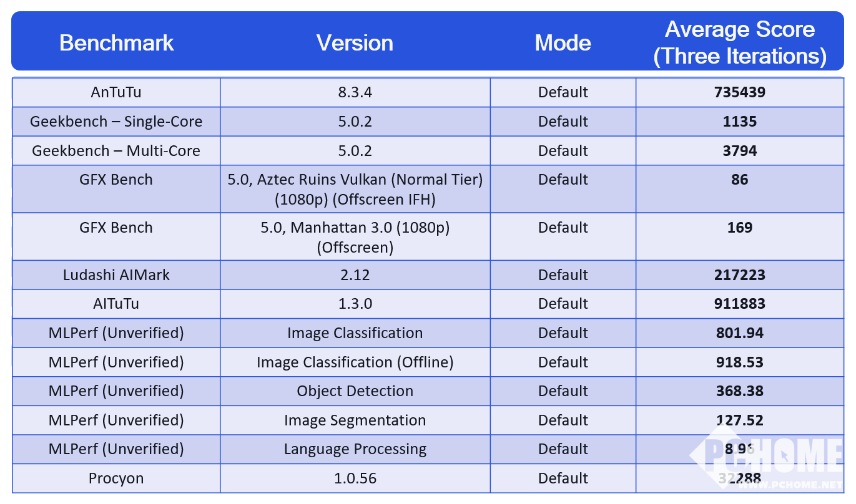Viewport: 856px width, 504px height.
Task: Select the AnTuTu benchmark cell
Action: point(116,92)
